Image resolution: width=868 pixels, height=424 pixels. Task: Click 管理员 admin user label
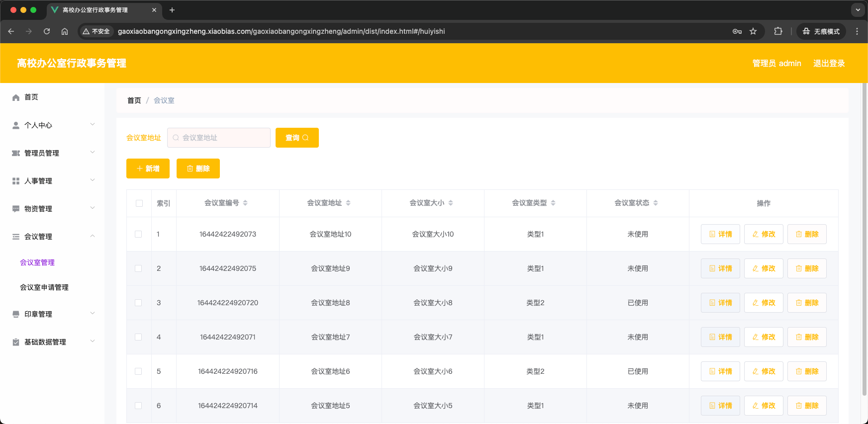pos(776,63)
